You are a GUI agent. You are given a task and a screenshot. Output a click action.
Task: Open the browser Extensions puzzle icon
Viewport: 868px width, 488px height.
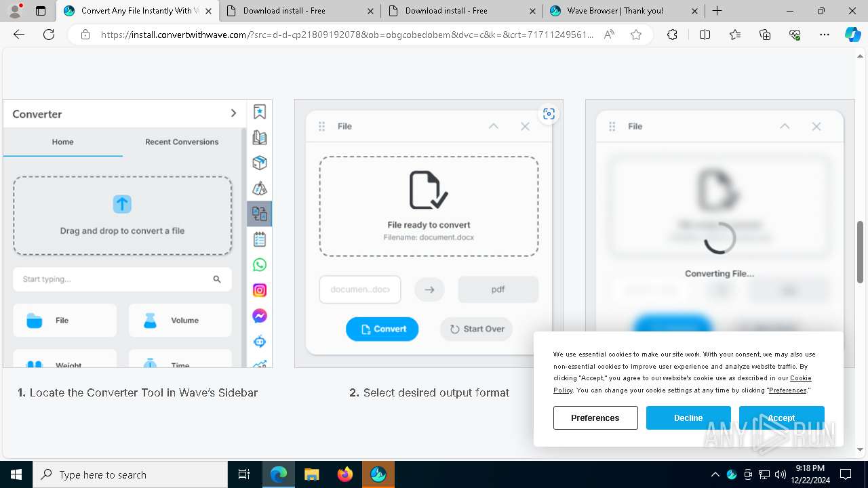click(672, 35)
